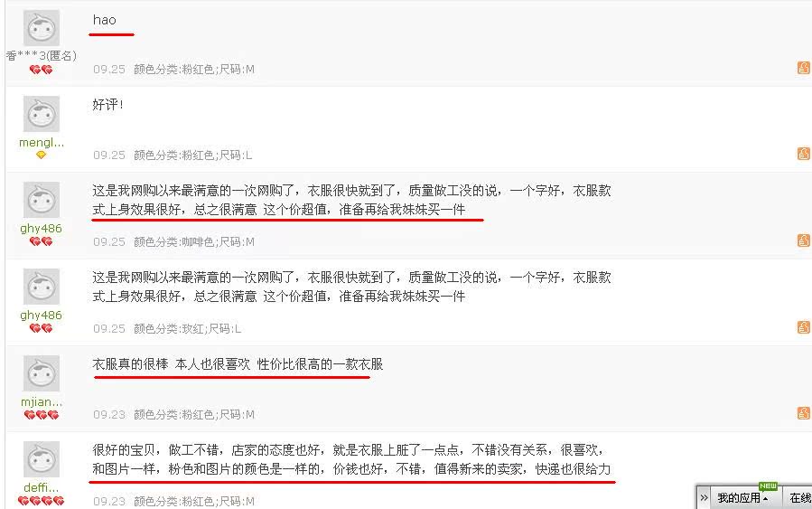812x509 pixels.
Task: Click yellow diamond badge under mengl...
Action: tap(41, 155)
